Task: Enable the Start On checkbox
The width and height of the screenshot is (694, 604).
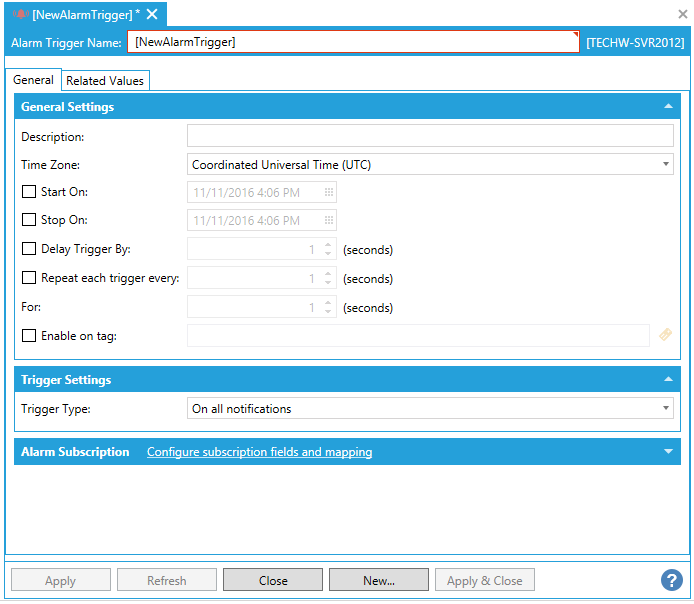Action: click(x=29, y=192)
